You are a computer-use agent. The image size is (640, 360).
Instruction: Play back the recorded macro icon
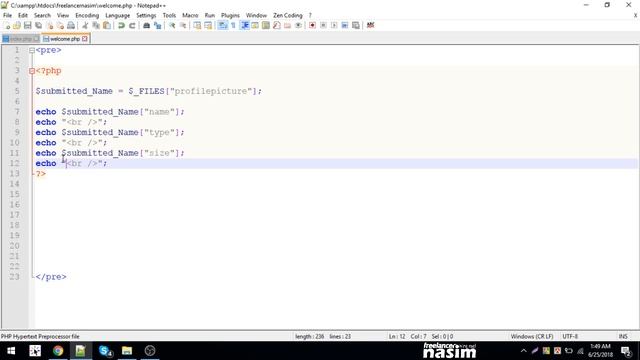pos(334,25)
